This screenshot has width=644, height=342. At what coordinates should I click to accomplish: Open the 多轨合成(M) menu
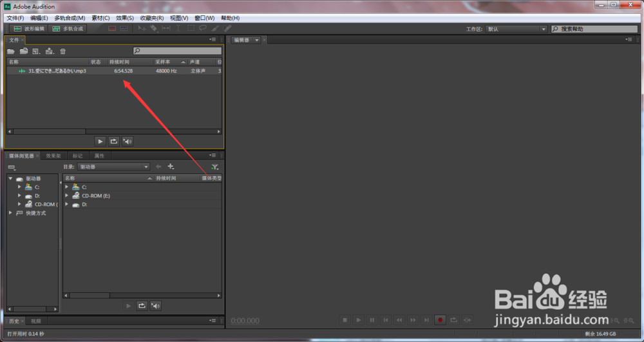coord(70,18)
